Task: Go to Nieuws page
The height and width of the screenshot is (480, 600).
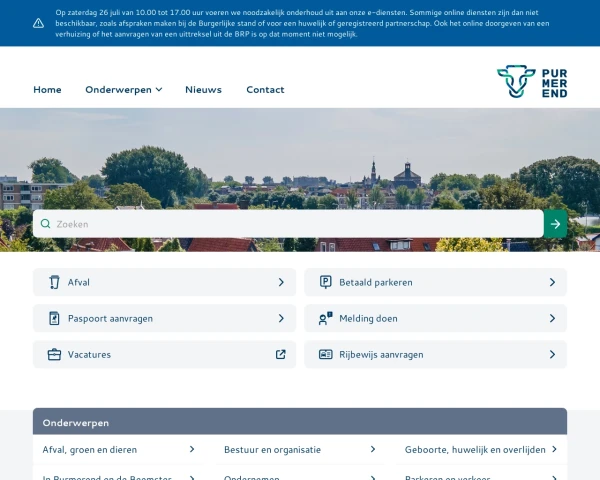Action: [203, 90]
